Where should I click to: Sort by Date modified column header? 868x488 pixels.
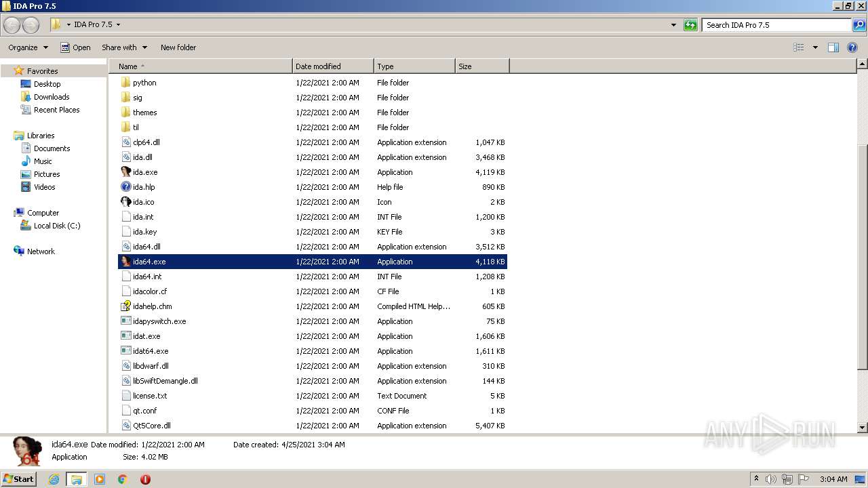[333, 66]
